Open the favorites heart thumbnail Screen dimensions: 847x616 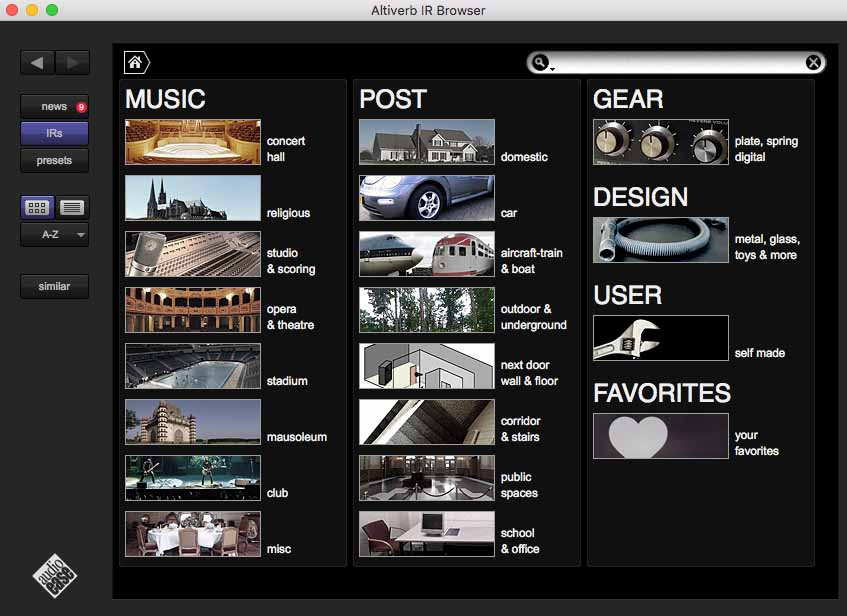661,436
